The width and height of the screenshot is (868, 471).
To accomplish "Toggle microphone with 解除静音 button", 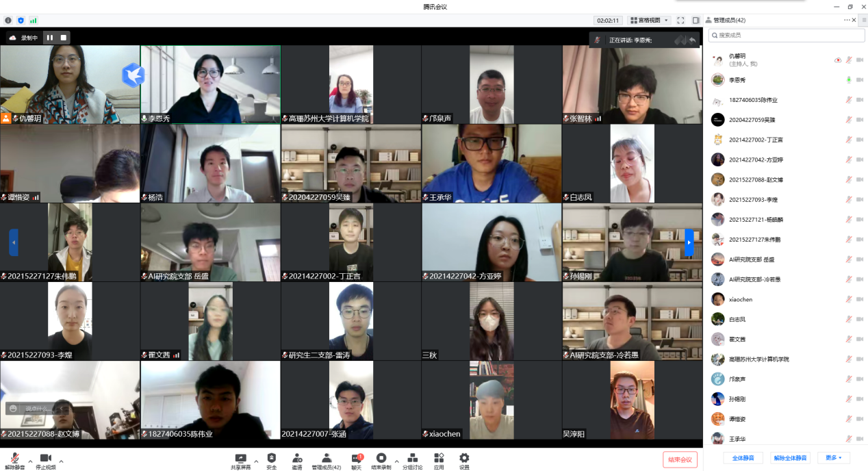I will (14, 459).
